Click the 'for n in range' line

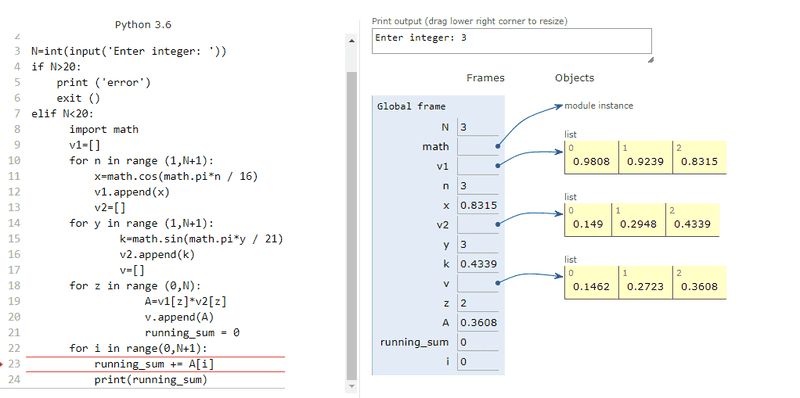[141, 161]
